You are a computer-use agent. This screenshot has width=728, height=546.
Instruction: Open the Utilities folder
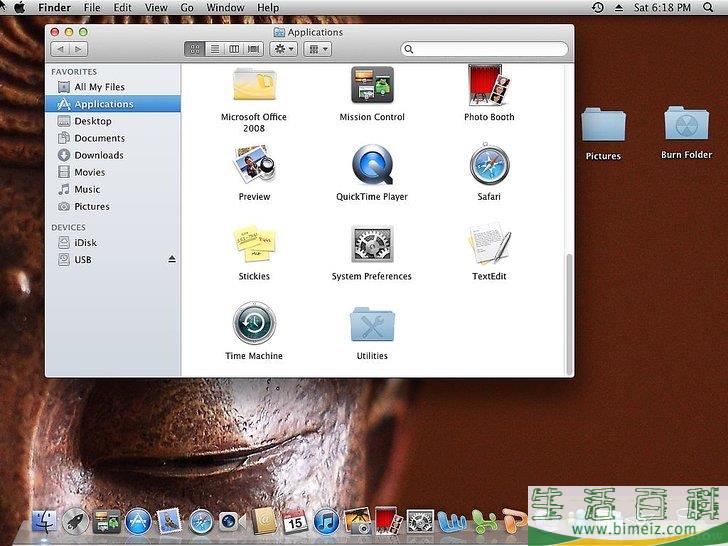(x=372, y=325)
